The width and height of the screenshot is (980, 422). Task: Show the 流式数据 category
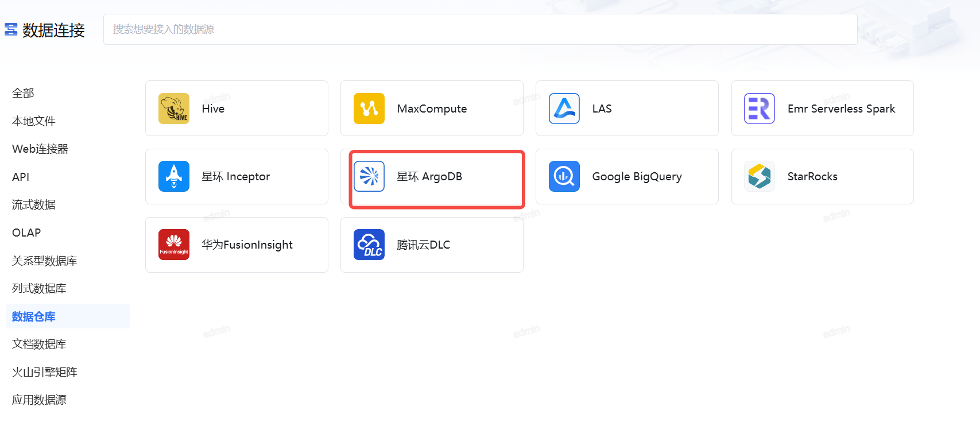[x=34, y=204]
